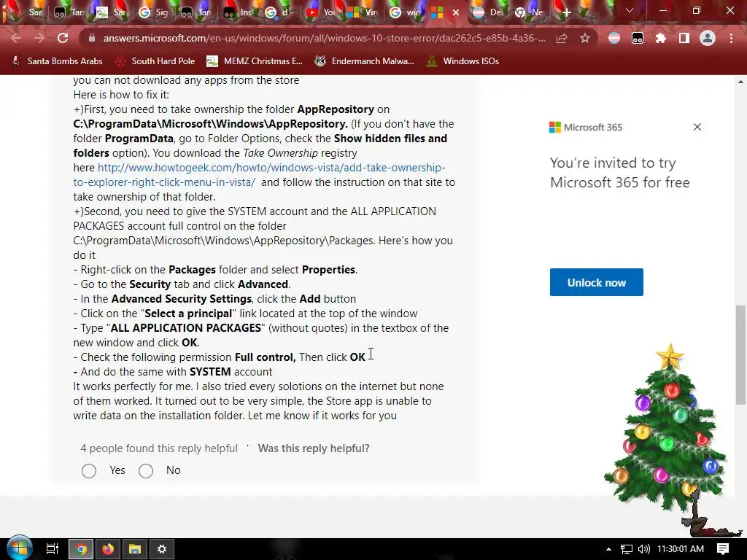747x560 pixels.
Task: Go back with the browser back arrow
Action: [16, 38]
